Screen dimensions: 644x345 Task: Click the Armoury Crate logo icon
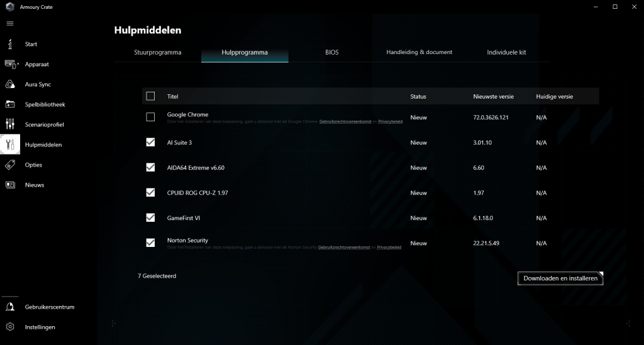(10, 6)
